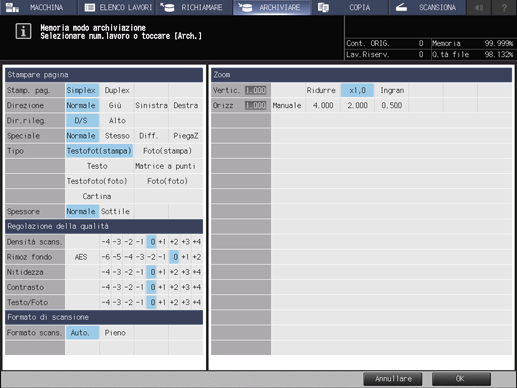Set Rimoz fondo to -6

tap(106, 257)
